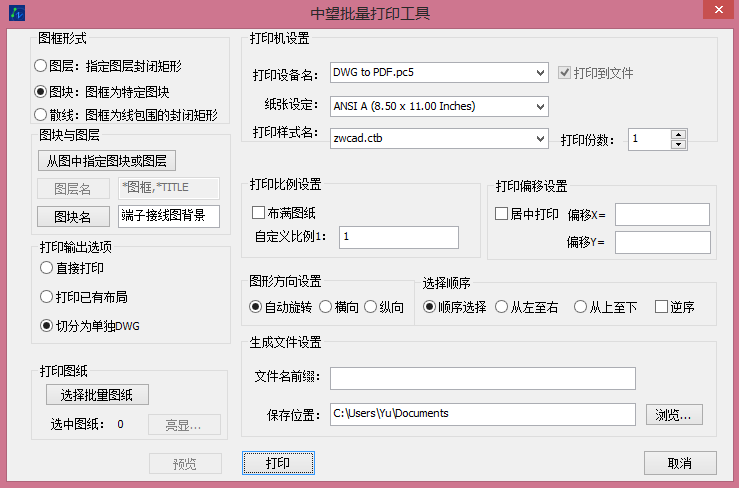
Task: Select the 图层 frame type radio button
Action: click(40, 66)
